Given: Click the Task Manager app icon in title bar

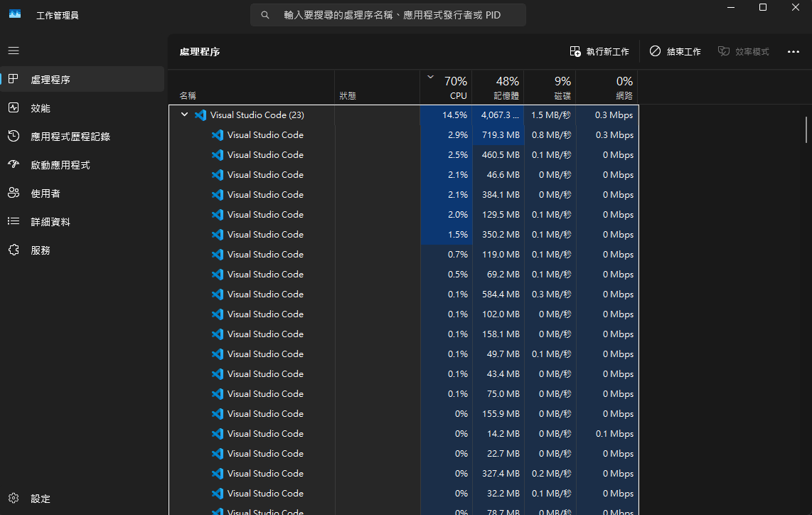Looking at the screenshot, I should (x=15, y=14).
